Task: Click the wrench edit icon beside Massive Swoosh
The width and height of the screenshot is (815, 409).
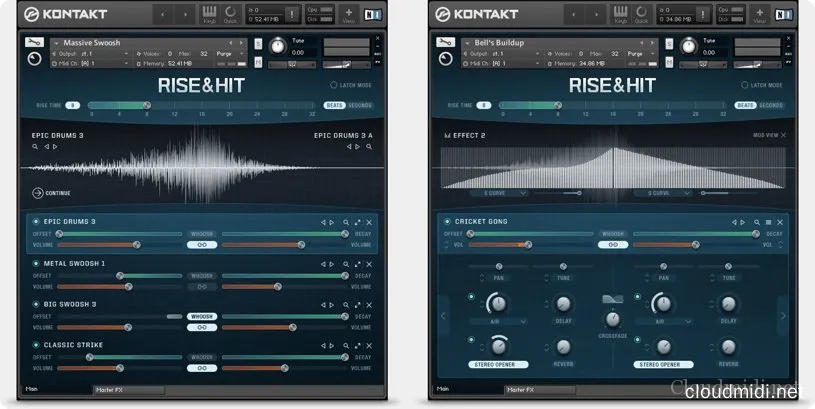Action: [34, 42]
